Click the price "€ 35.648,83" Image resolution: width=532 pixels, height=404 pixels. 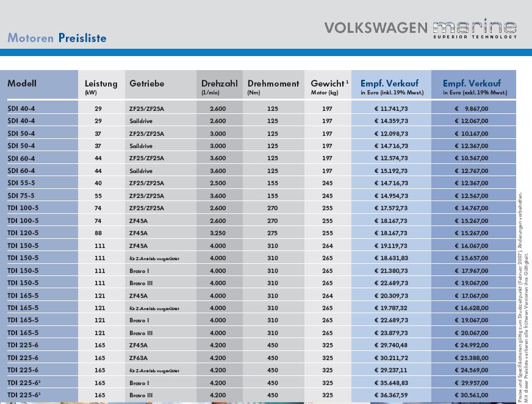(x=391, y=383)
